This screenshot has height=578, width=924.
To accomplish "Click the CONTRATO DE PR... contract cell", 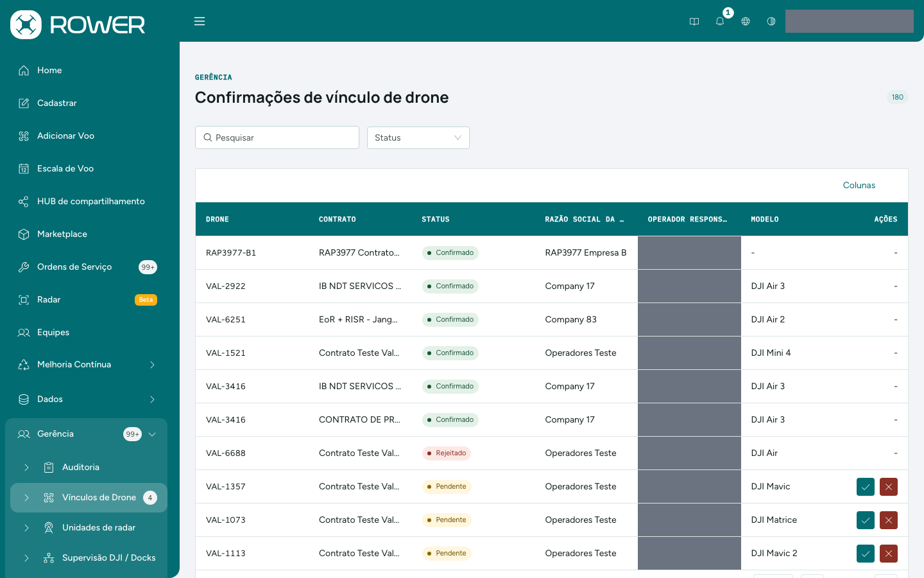I will 359,419.
